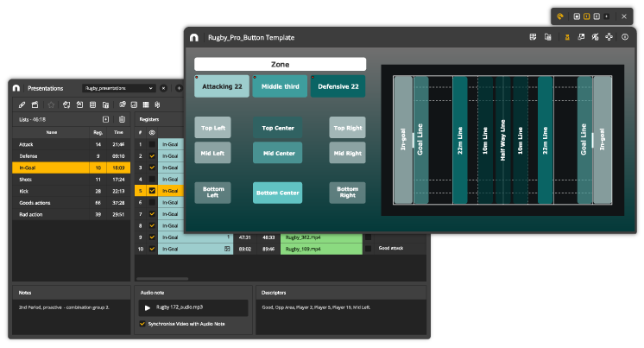Screen dimensions: 644x348
Task: Click the Half Way Line pitch zone
Action: tap(506, 140)
